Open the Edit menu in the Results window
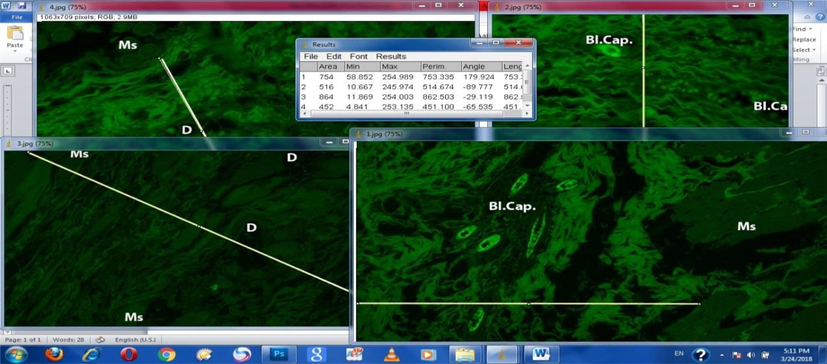The height and width of the screenshot is (364, 827). tap(334, 56)
